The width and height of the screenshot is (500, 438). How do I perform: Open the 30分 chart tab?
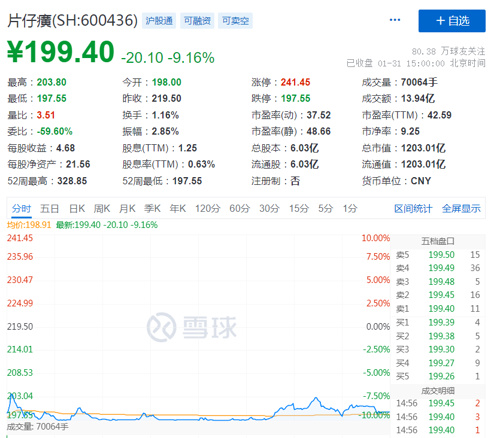[269, 209]
